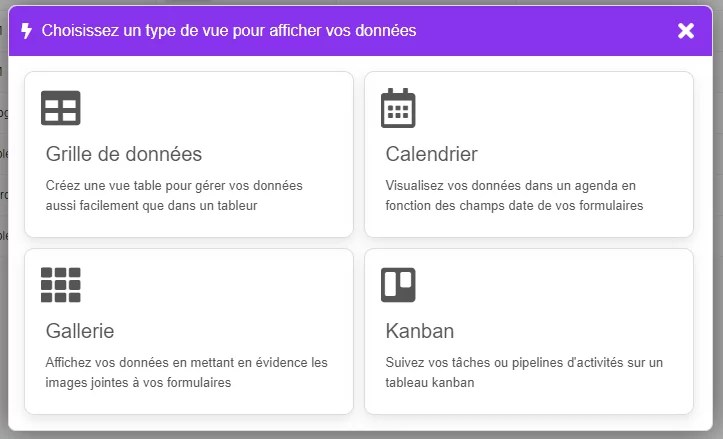Pick the "Gallerie" view title

pos(80,330)
